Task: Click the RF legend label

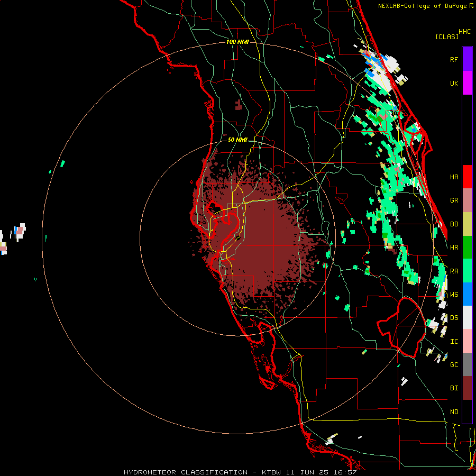Action: [454, 59]
